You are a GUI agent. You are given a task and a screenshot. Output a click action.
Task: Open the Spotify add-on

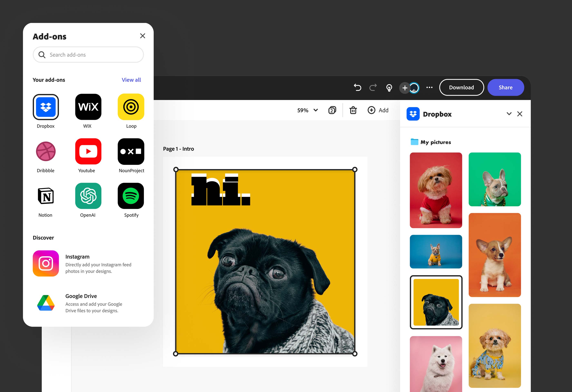coord(131,196)
